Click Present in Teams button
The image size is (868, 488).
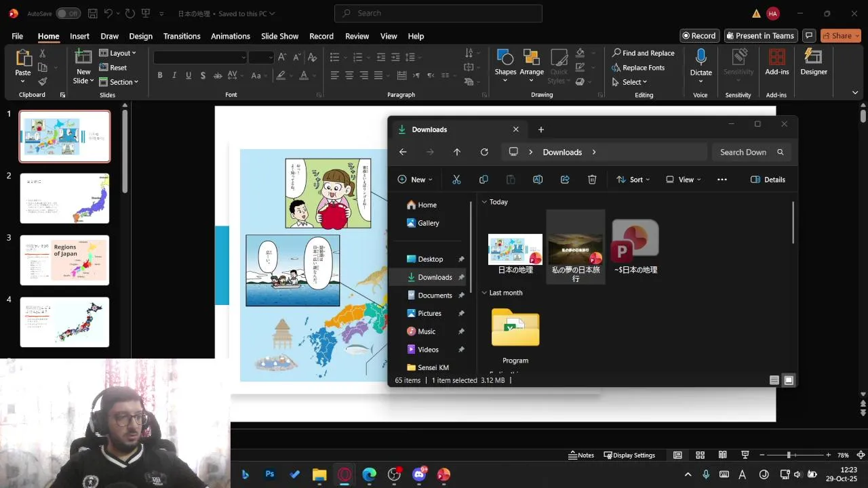760,36
